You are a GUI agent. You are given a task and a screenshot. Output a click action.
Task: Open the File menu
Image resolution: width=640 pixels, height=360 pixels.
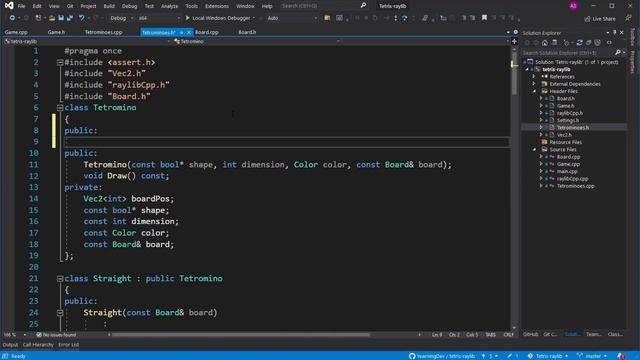21,6
